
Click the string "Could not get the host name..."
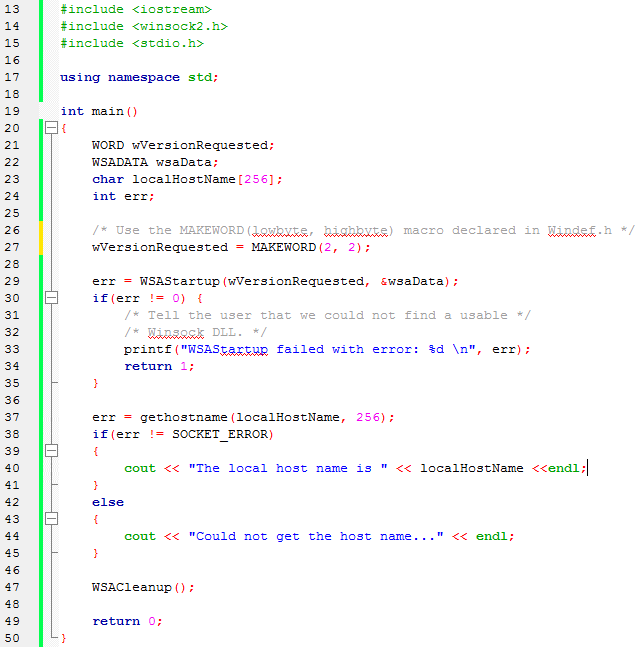(x=316, y=536)
